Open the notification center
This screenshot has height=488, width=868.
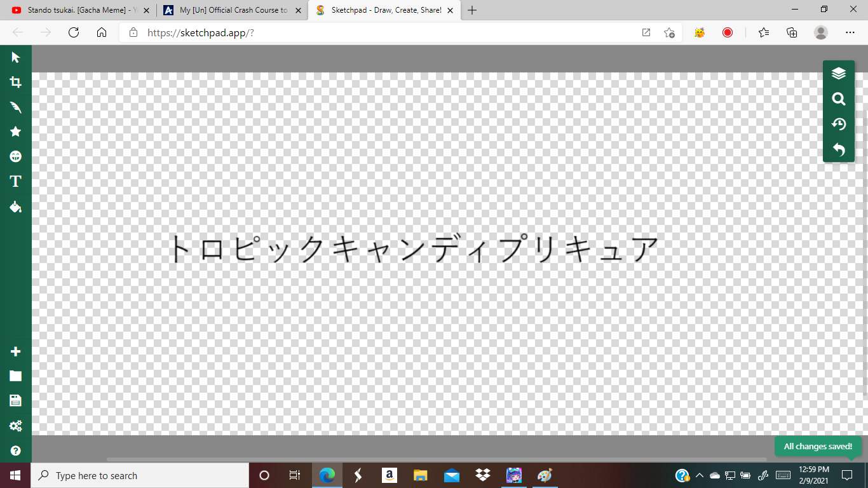847,475
